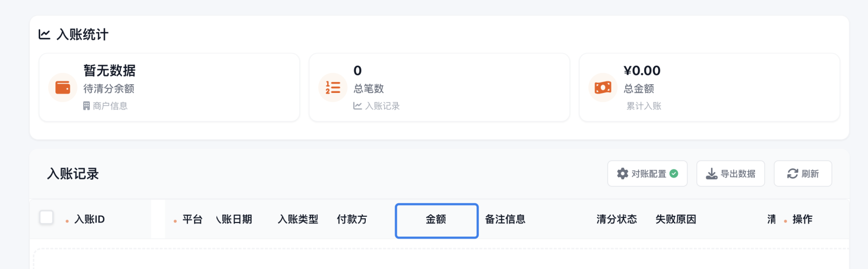
Task: Click the 入账类型 column header
Action: coord(298,219)
